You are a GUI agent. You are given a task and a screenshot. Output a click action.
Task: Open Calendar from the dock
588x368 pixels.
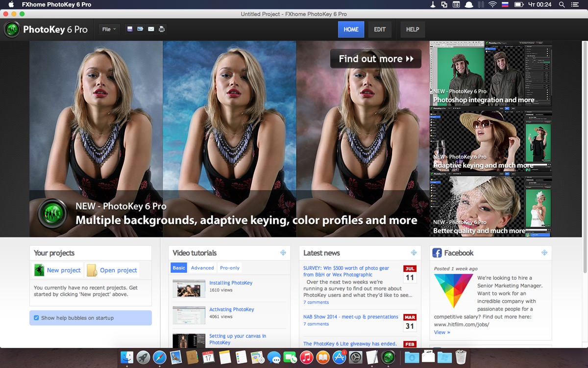208,357
